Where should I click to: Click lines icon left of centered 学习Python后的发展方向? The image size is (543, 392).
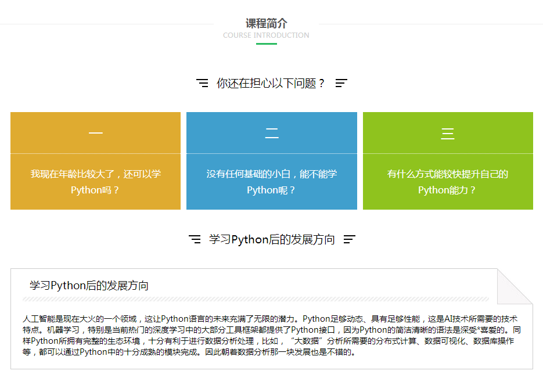tap(195, 239)
